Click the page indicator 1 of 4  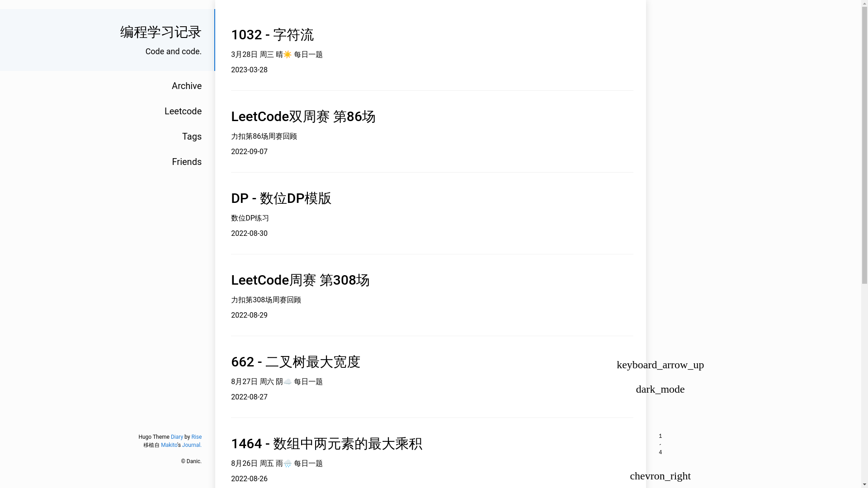coord(660,444)
